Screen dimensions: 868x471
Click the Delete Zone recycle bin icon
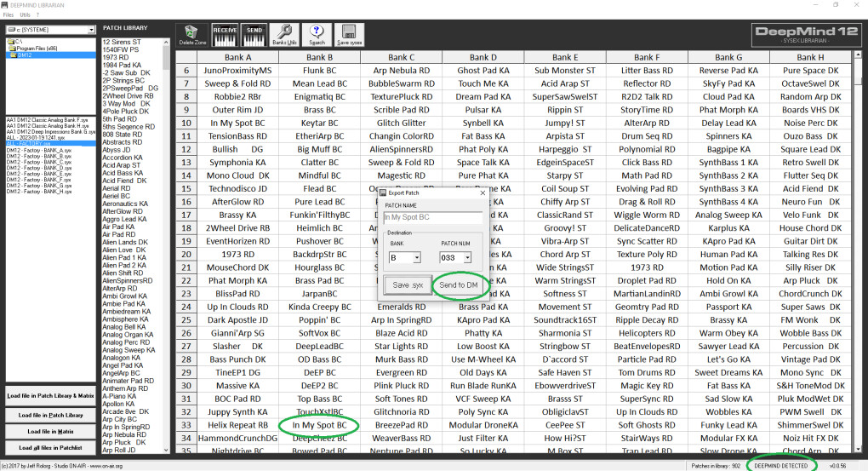pos(191,34)
